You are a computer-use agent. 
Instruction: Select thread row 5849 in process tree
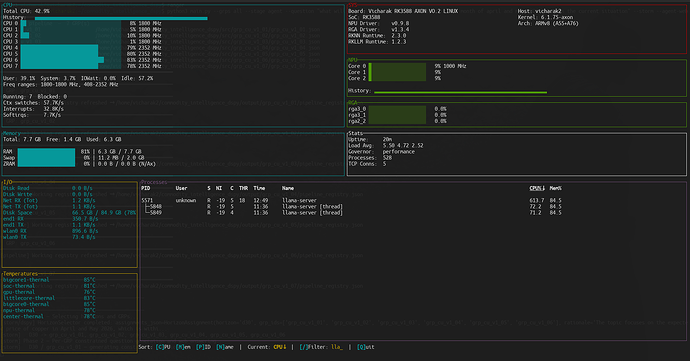click(351, 213)
